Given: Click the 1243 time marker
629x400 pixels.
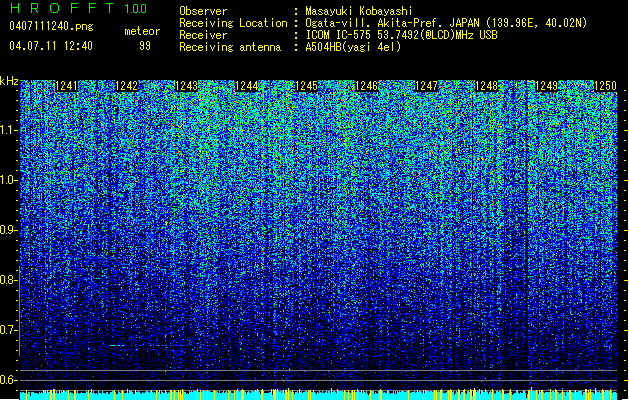Looking at the screenshot, I should [x=187, y=86].
